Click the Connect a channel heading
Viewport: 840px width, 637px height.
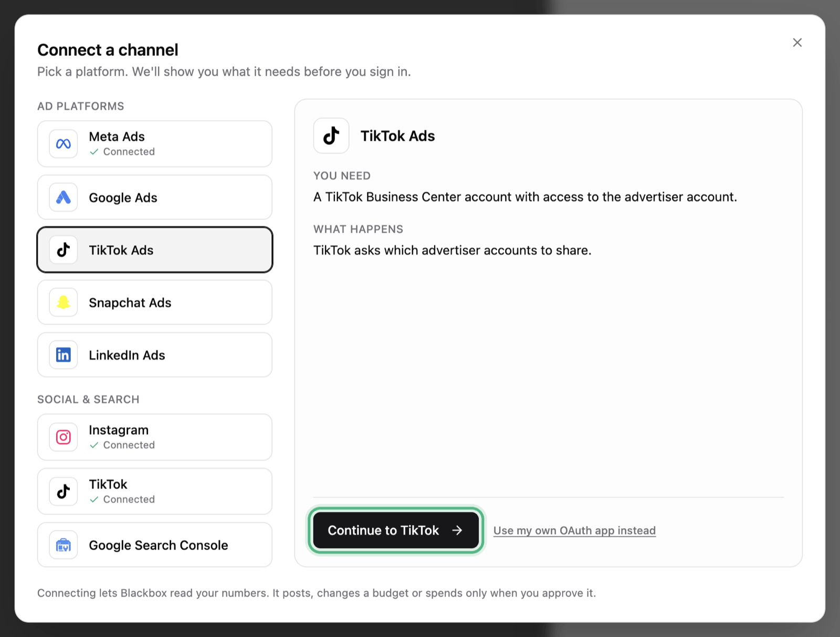tap(108, 50)
